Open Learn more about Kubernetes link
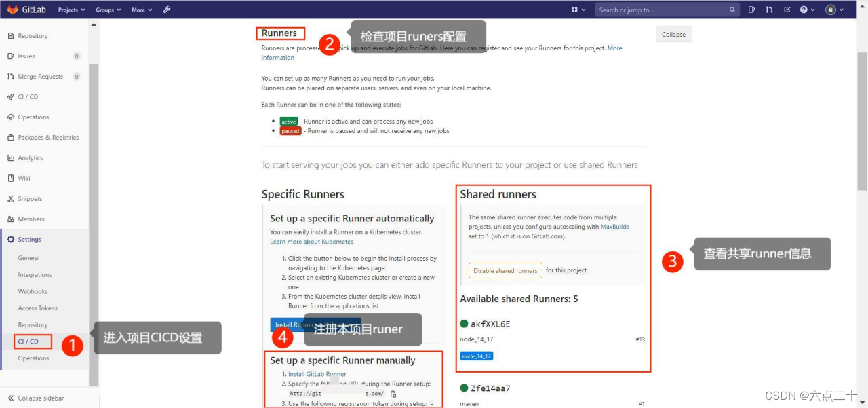The image size is (868, 408). click(x=311, y=242)
